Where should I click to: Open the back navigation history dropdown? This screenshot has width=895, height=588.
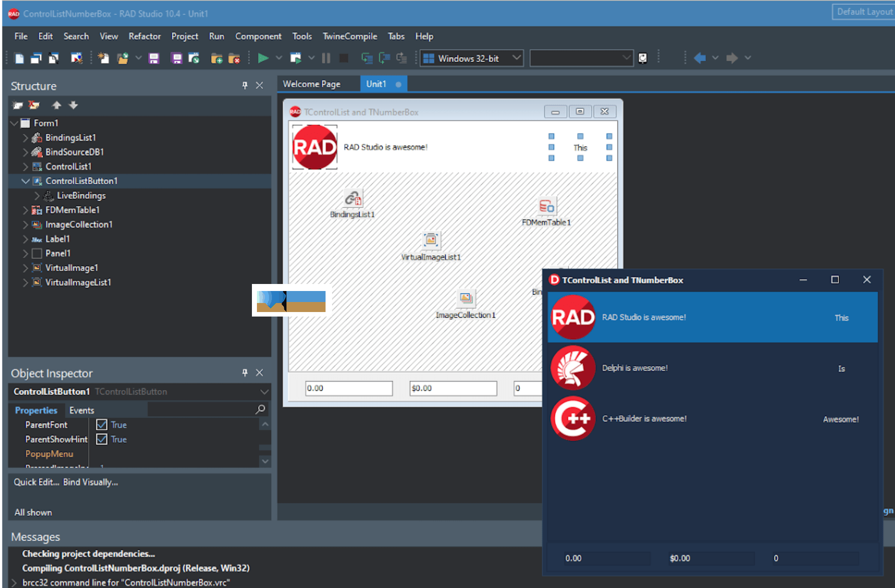(715, 58)
